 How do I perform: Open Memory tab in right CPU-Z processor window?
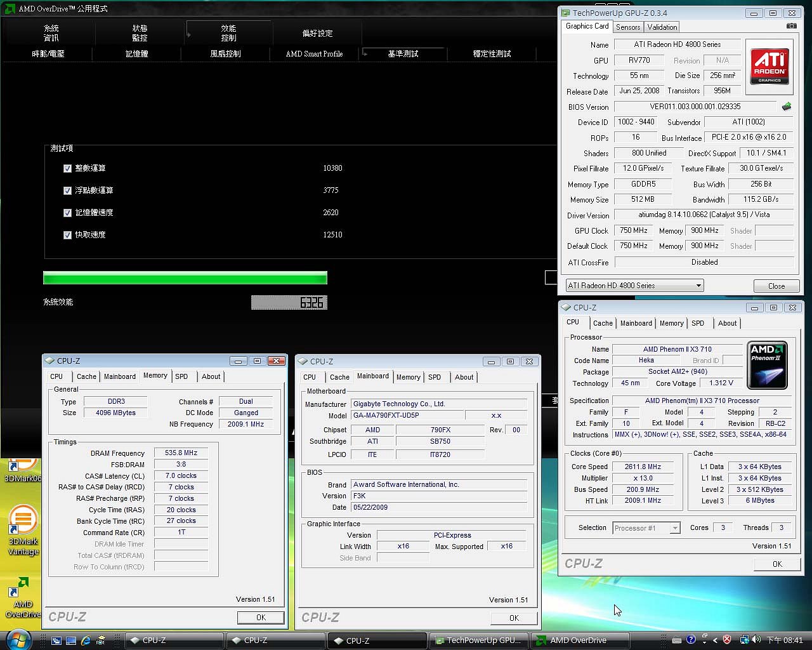click(671, 323)
